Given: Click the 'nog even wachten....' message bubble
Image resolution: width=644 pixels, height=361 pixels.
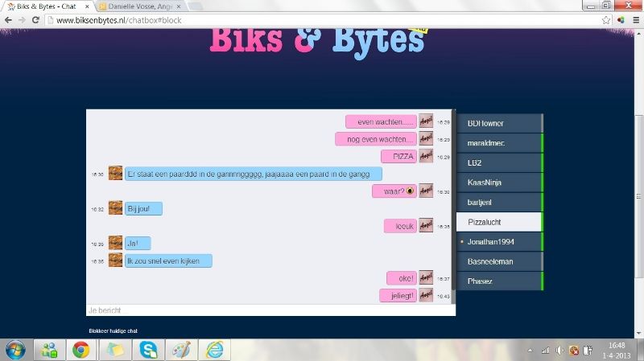Looking at the screenshot, I should 376,139.
